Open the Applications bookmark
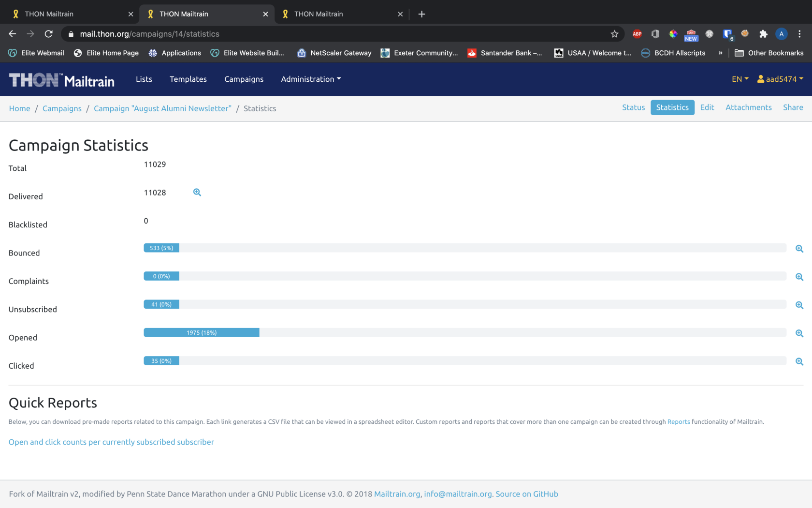 [x=175, y=53]
